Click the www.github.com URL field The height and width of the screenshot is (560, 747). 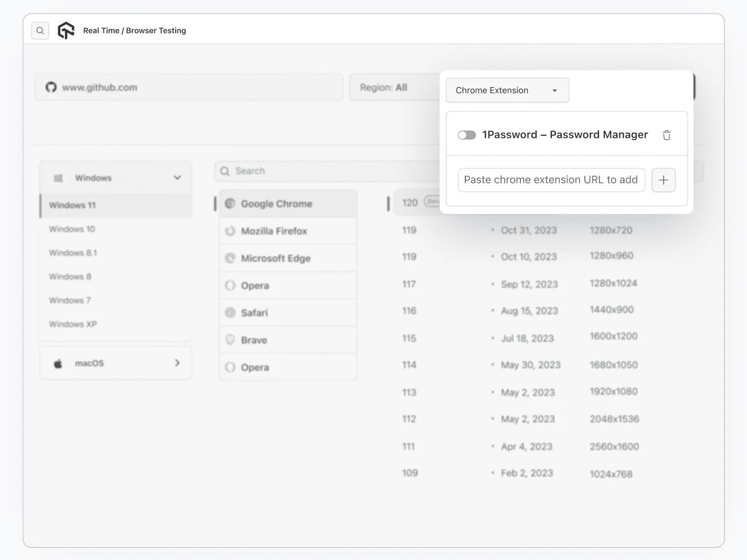(x=189, y=87)
